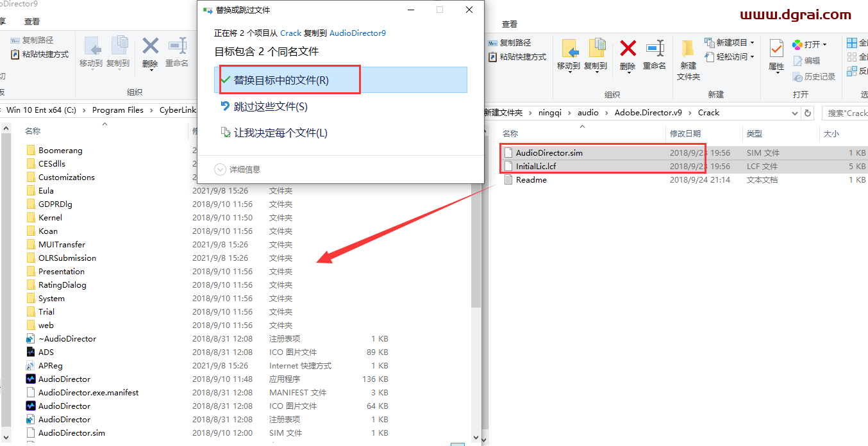Go to Adobe.Director.v9 in breadcrumb path
Screen dimensions: 868x446
coord(648,112)
